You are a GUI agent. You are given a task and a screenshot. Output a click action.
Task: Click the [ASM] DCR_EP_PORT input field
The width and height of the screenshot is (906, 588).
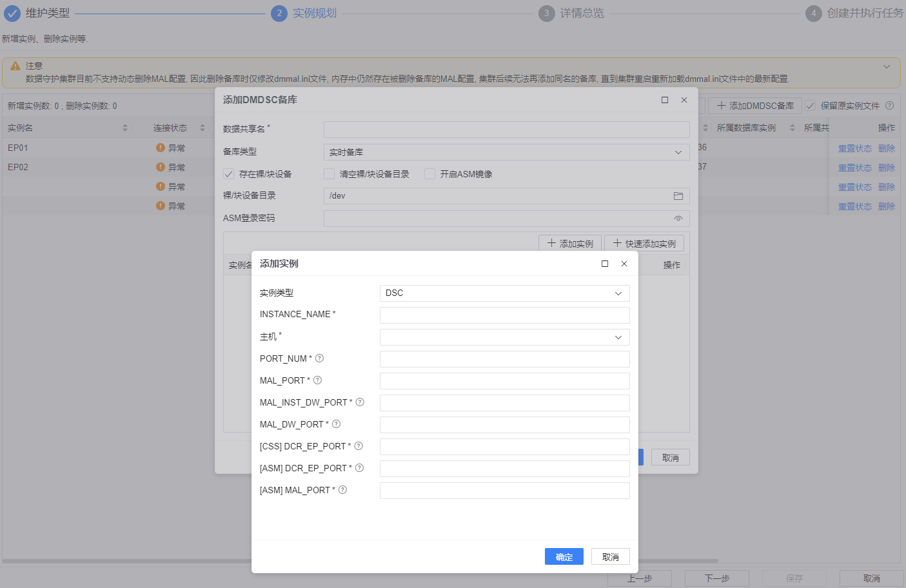click(505, 469)
